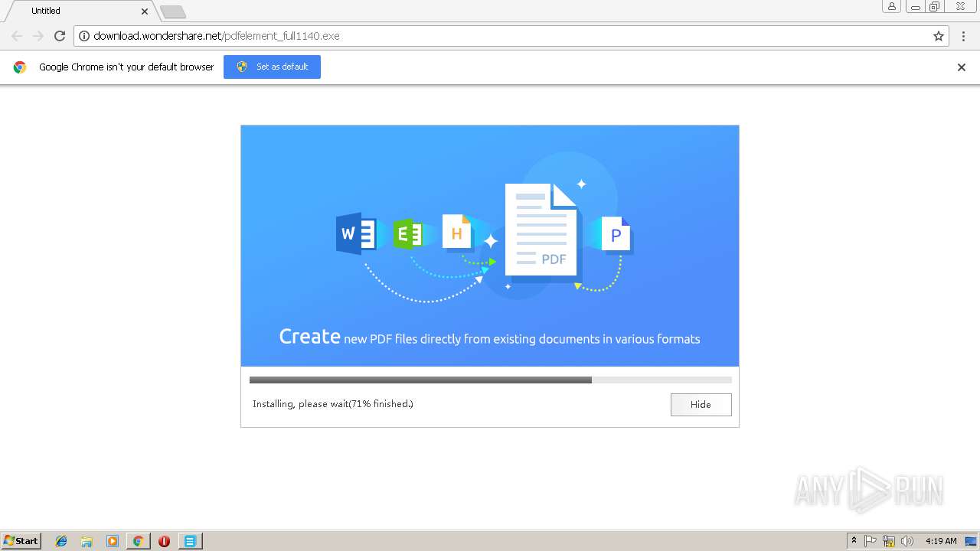Screen dimensions: 980x551
Task: Open Windows Media Player from taskbar
Action: coord(112,541)
